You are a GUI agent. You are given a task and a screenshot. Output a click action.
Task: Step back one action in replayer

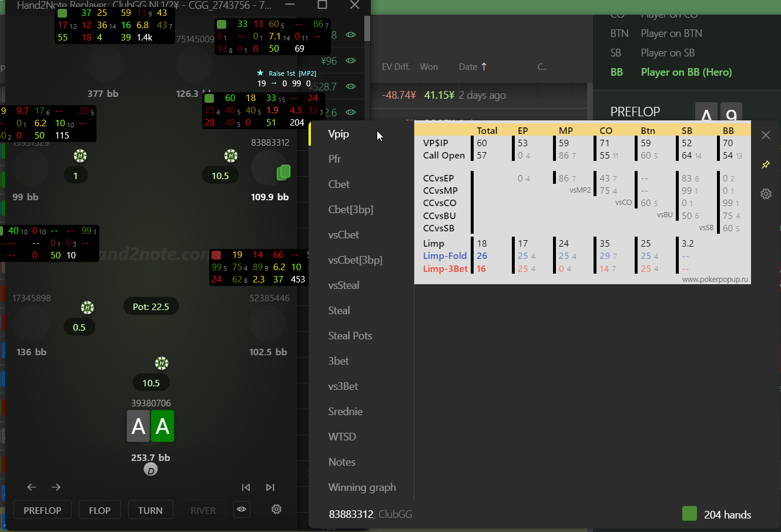[x=32, y=487]
